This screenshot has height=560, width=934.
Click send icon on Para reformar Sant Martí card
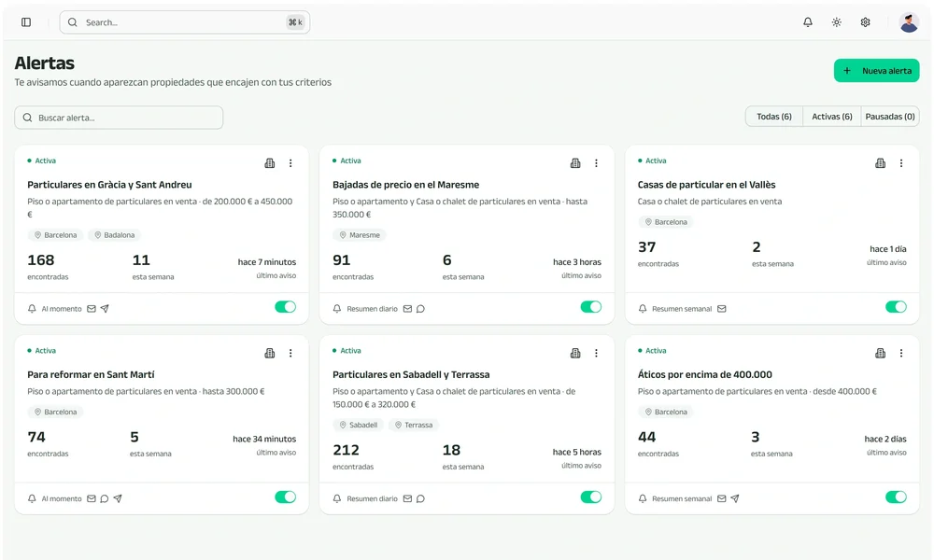point(118,498)
